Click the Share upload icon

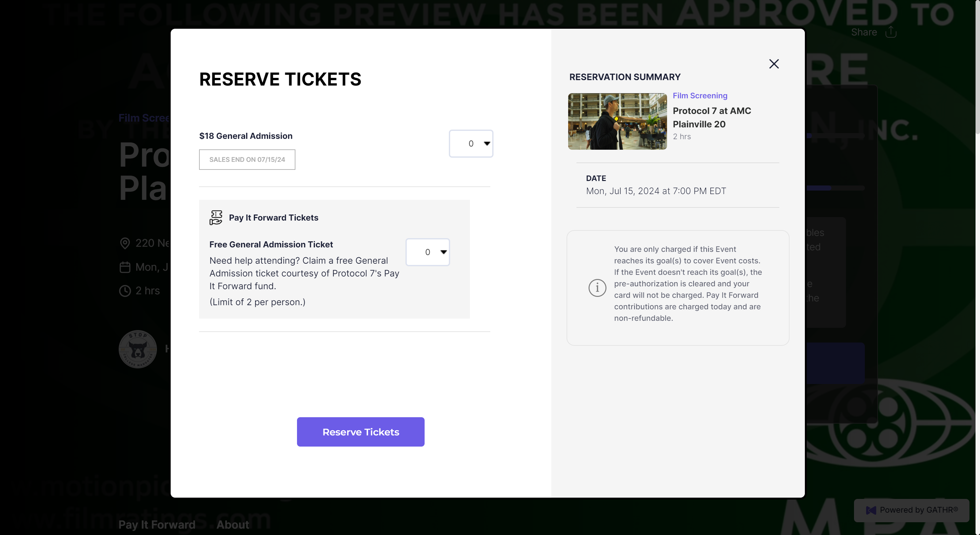(x=891, y=32)
